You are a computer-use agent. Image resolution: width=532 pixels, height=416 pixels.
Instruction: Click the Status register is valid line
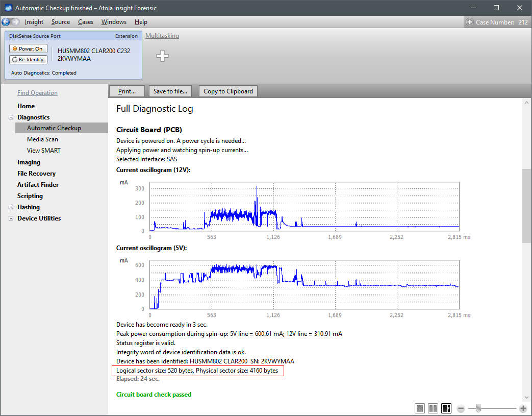pyautogui.click(x=146, y=343)
